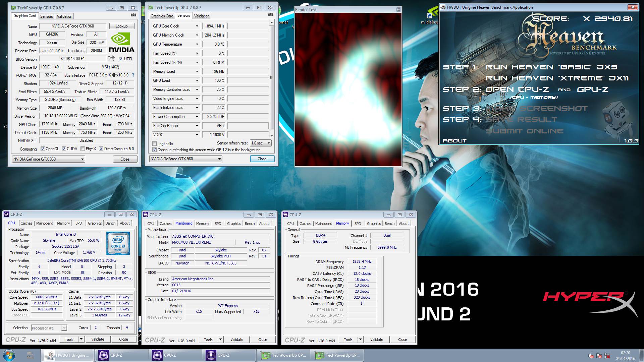Click the muted volume tray icon
Screen dimensions: 644x362
pyautogui.click(x=591, y=356)
